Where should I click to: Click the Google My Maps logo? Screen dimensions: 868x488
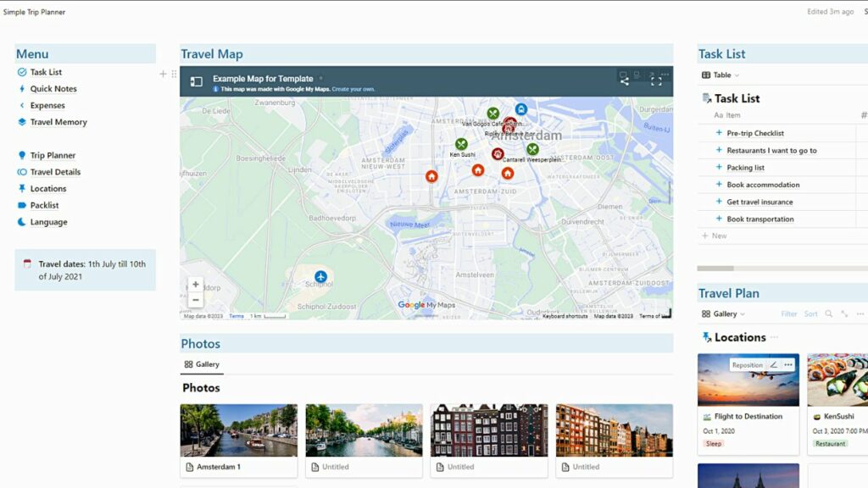point(427,305)
